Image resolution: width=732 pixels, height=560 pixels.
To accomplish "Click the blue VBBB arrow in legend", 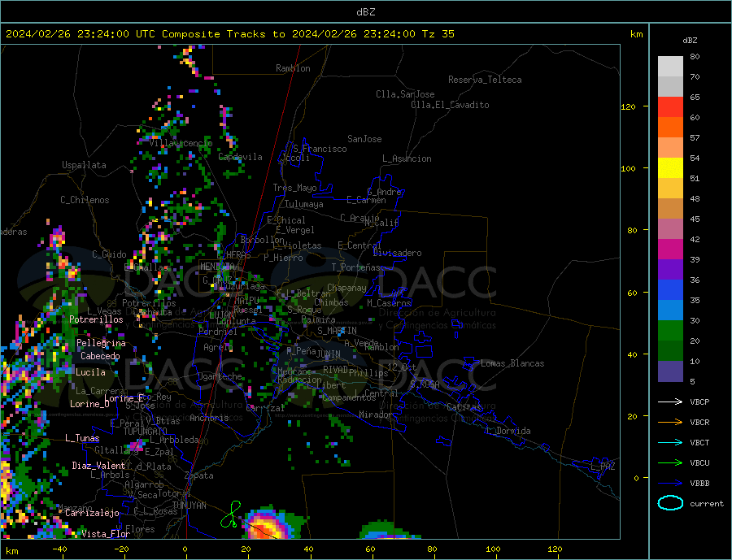I will [x=670, y=483].
